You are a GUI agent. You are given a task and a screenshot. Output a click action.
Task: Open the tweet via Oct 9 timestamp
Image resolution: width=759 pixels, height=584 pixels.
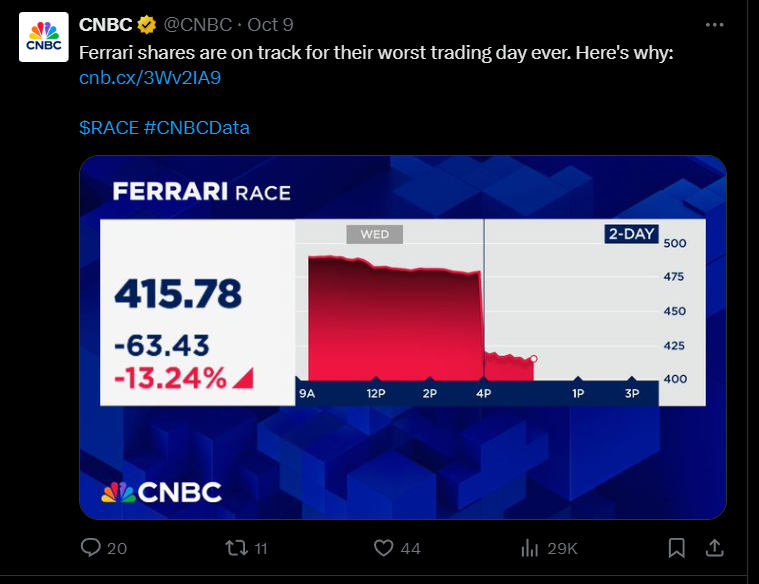[266, 24]
